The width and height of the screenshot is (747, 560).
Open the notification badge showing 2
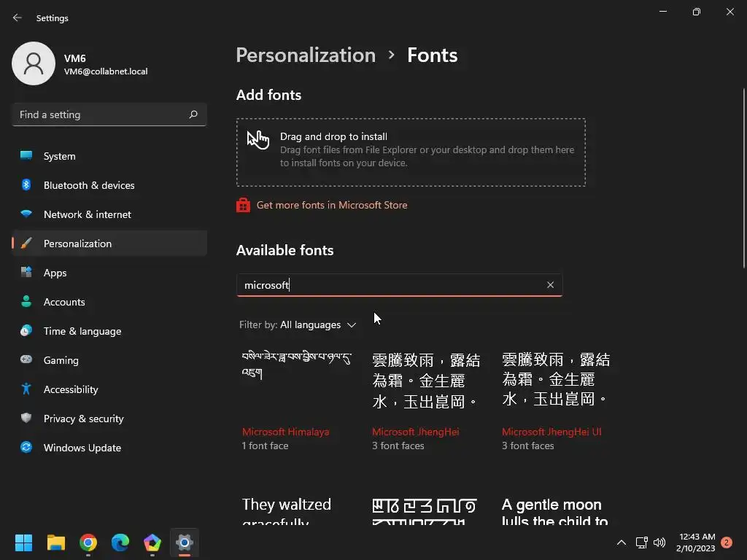[x=727, y=542]
